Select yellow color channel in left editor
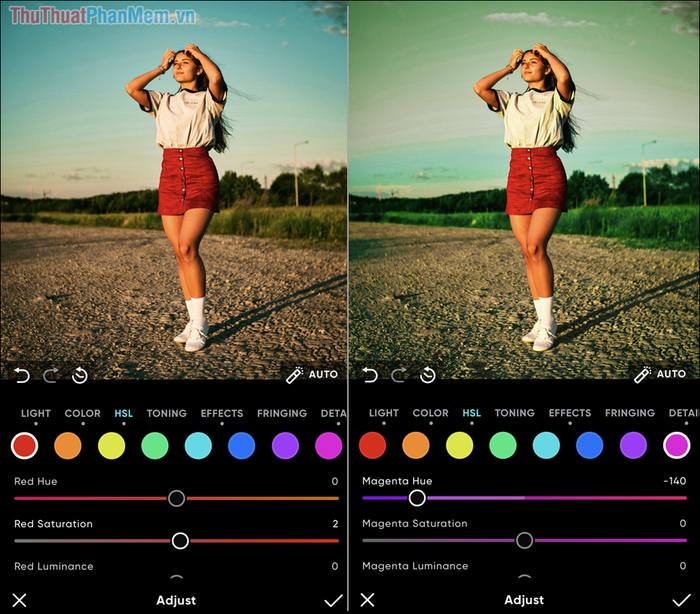Image resolution: width=700 pixels, height=614 pixels. [x=111, y=446]
